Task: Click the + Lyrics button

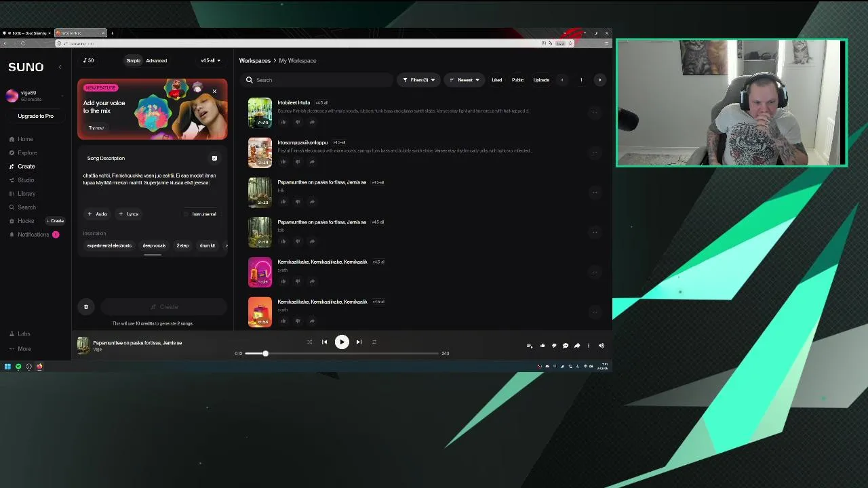Action: click(x=129, y=214)
